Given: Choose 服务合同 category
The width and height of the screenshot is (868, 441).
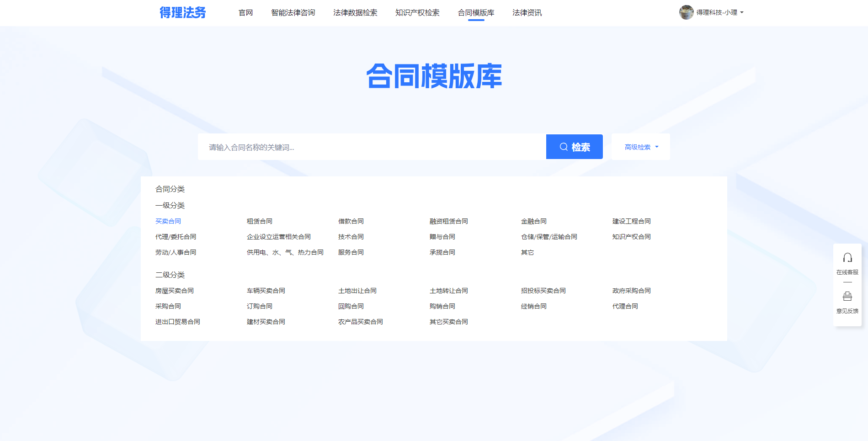Looking at the screenshot, I should point(351,252).
